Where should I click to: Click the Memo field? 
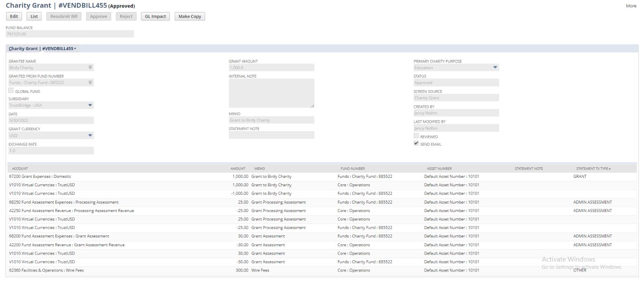[x=271, y=120]
